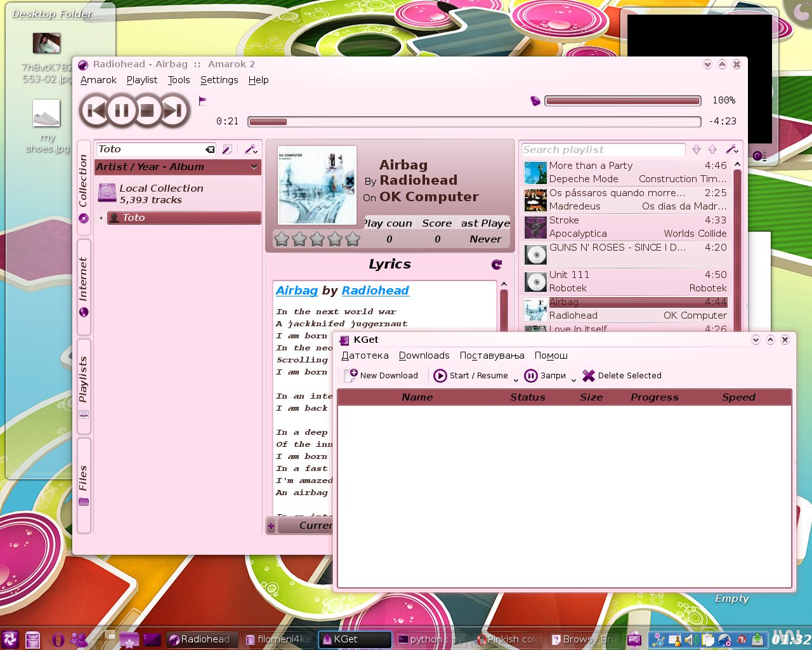The height and width of the screenshot is (650, 812).
Task: Open the Settings menu in Amarok
Action: point(219,80)
